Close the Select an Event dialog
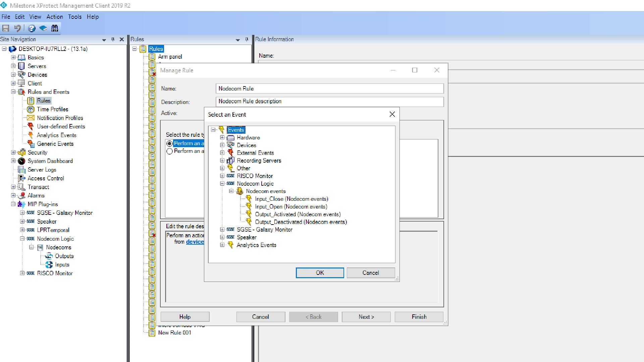 pos(392,114)
